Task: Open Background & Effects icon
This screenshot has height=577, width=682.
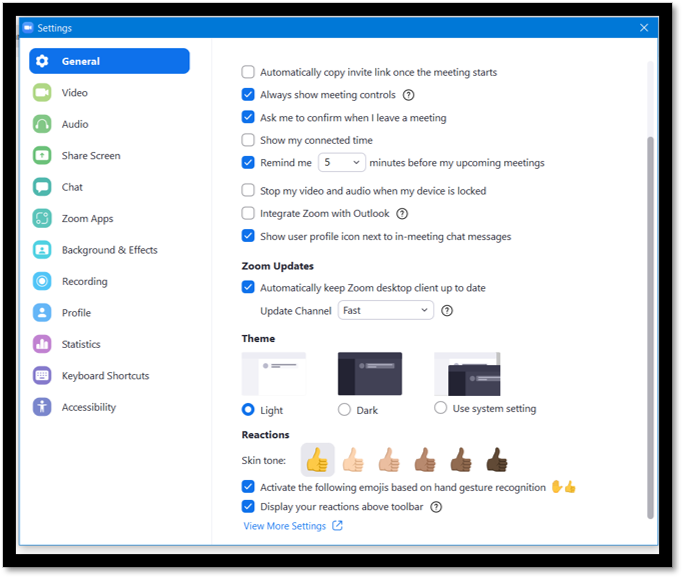Action: tap(42, 250)
